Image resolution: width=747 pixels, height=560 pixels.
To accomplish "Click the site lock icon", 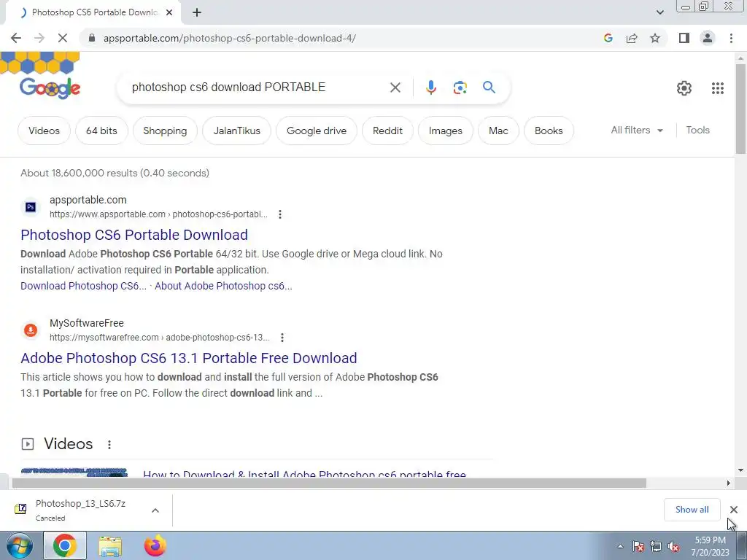I will (x=93, y=38).
